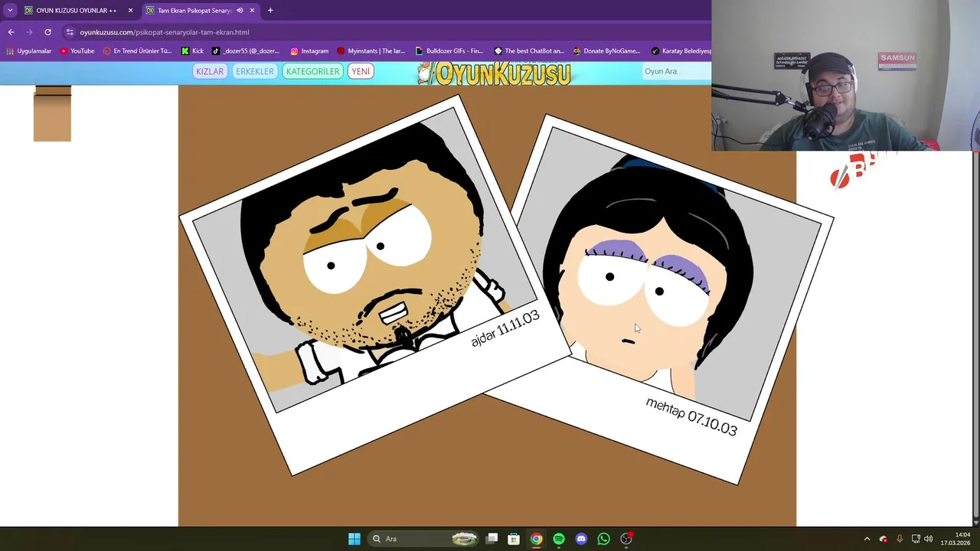Close the OYUN KUZUSU OYUNLAR tab

(130, 10)
